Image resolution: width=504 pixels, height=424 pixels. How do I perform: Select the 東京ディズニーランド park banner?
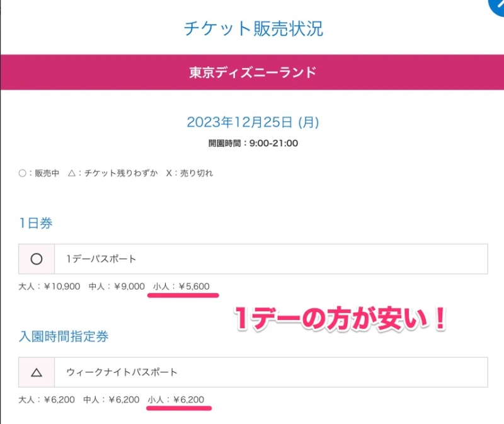pyautogui.click(x=252, y=72)
